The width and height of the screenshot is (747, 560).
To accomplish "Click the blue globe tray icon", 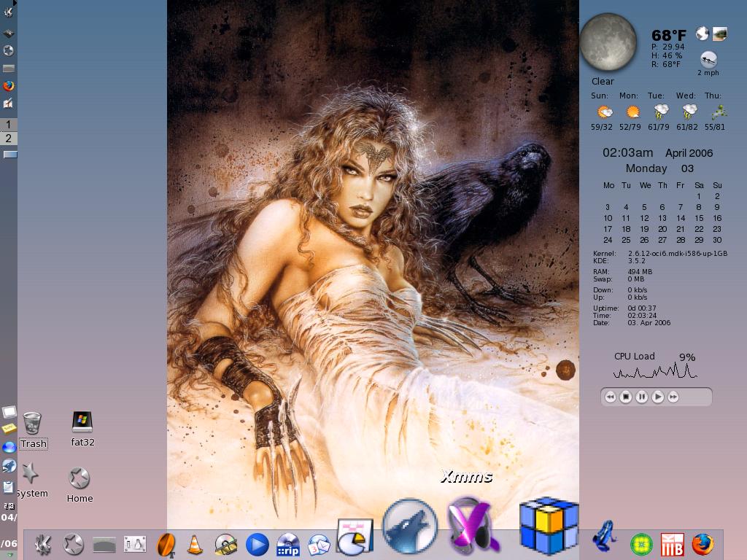I will tap(9, 447).
